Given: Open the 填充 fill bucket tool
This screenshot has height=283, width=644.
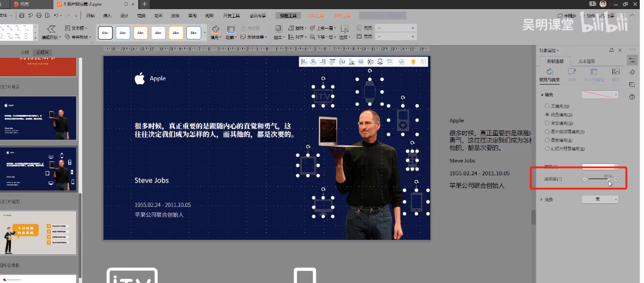Looking at the screenshot, I should tap(215, 32).
